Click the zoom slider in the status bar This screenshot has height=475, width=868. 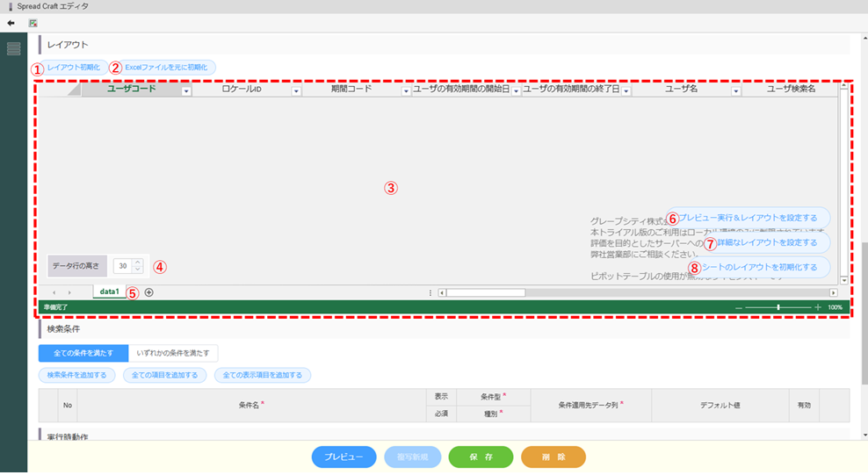coord(778,307)
